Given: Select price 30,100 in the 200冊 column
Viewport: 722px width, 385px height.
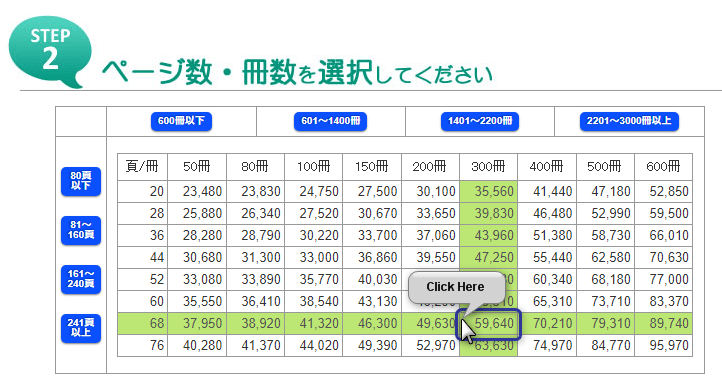Looking at the screenshot, I should point(431,192).
